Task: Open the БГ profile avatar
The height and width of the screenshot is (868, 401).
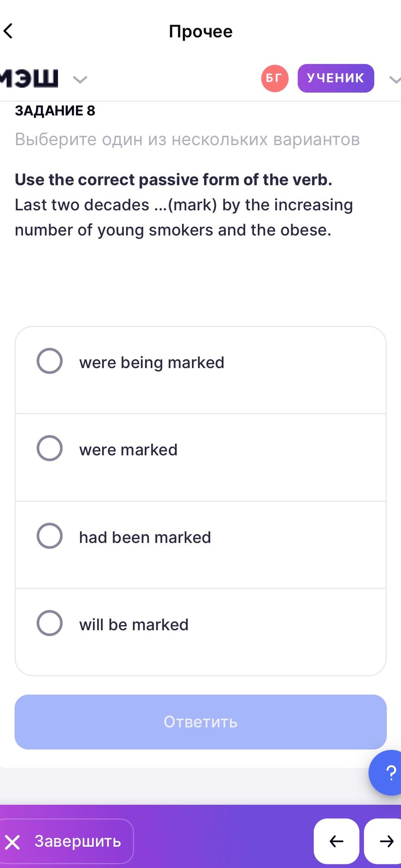Action: click(275, 78)
